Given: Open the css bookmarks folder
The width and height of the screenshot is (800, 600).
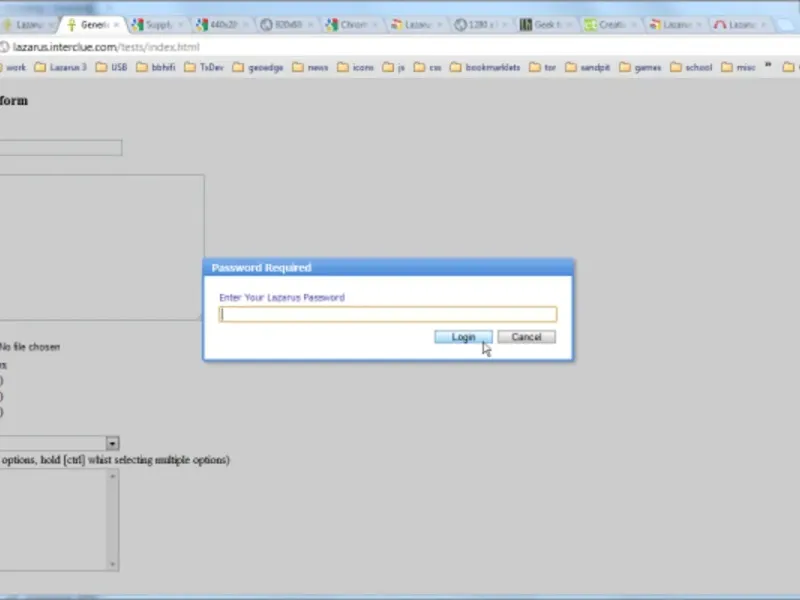Looking at the screenshot, I should [x=428, y=67].
